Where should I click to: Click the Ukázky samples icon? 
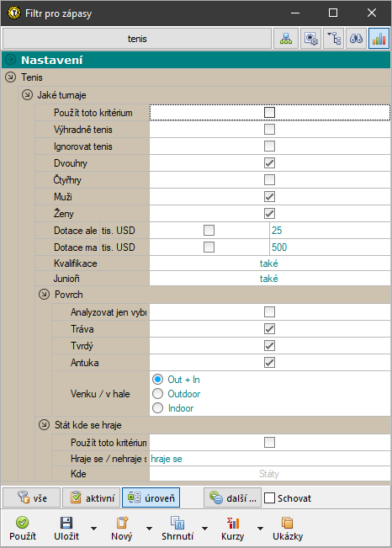point(287,523)
